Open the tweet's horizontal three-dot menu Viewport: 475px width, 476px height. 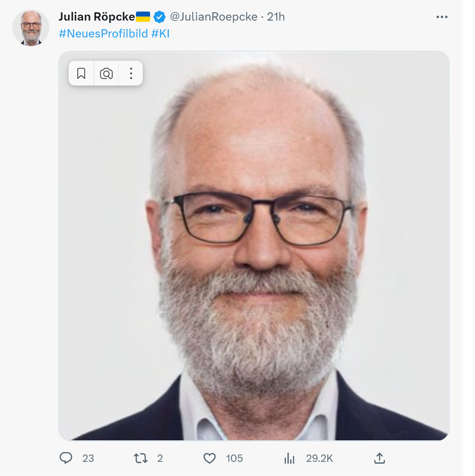442,17
